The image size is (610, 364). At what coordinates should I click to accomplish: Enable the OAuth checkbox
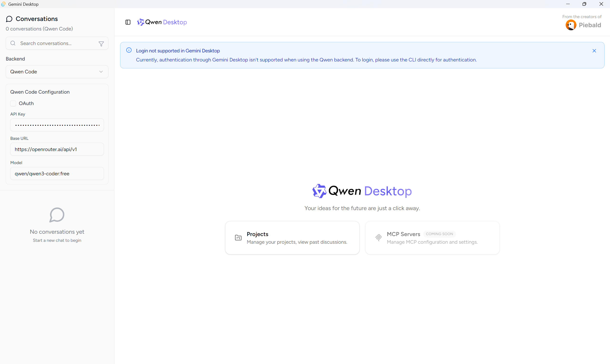[x=13, y=103]
